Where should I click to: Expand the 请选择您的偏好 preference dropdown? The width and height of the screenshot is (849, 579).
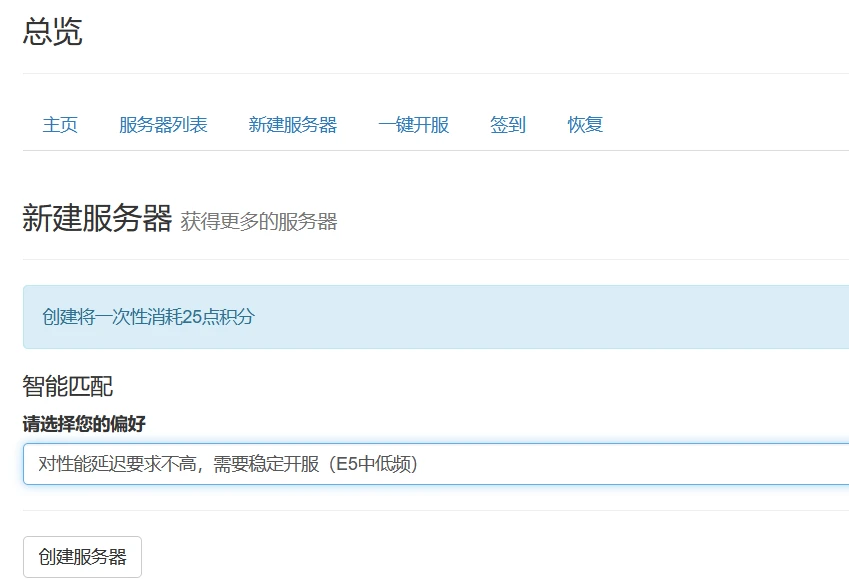click(x=436, y=464)
